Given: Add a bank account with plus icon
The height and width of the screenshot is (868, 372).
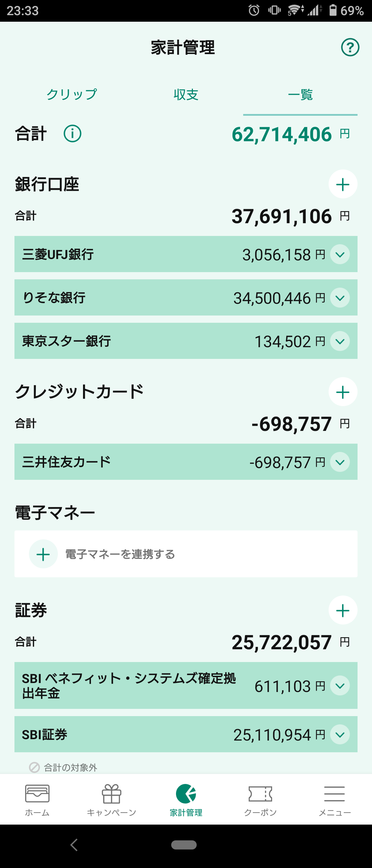Looking at the screenshot, I should [343, 184].
